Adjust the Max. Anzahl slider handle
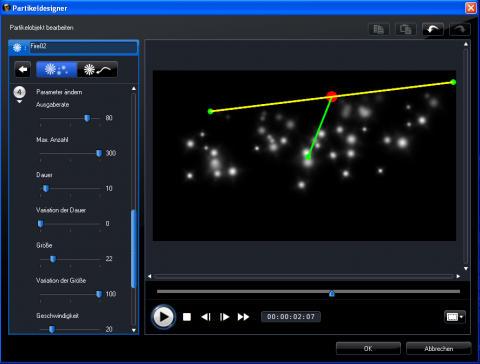 tap(99, 153)
